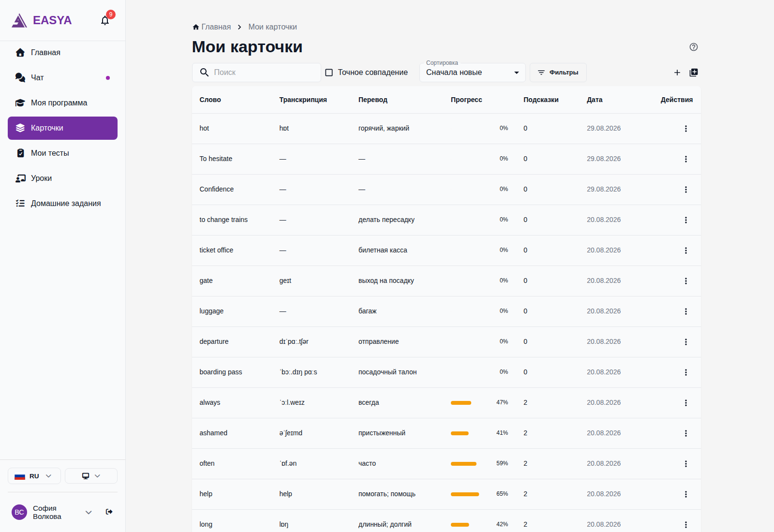The image size is (774, 532).
Task: Open the Сортировка dropdown
Action: (473, 73)
